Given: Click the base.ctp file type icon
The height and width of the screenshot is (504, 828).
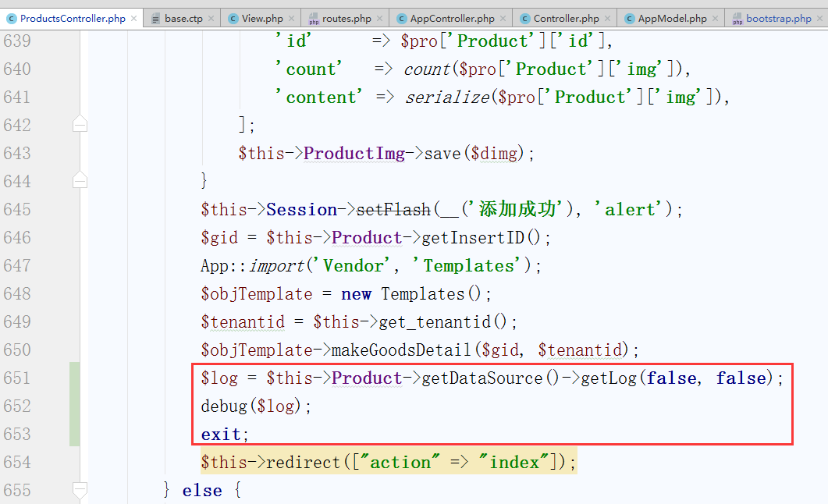Looking at the screenshot, I should 155,18.
